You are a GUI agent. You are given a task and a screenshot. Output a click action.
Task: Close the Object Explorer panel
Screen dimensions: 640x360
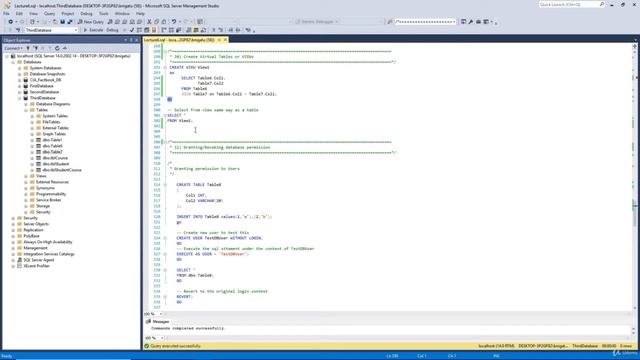[x=136, y=40]
